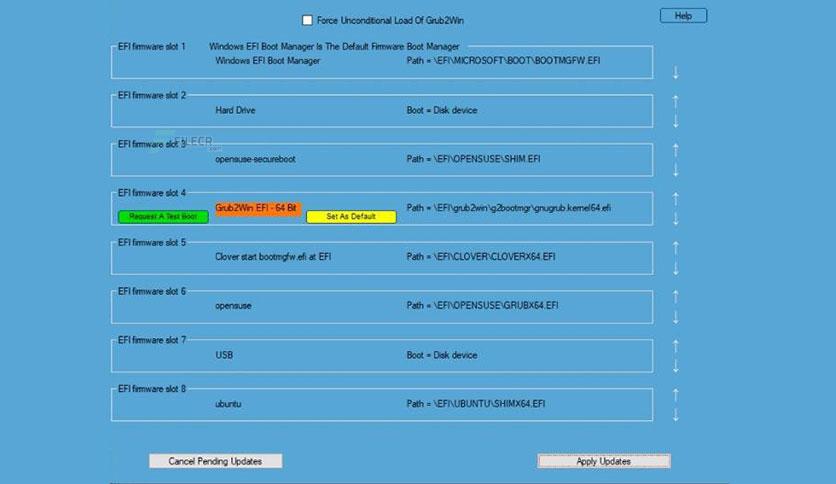Move slot 6 opensuse entry up

pos(676,297)
